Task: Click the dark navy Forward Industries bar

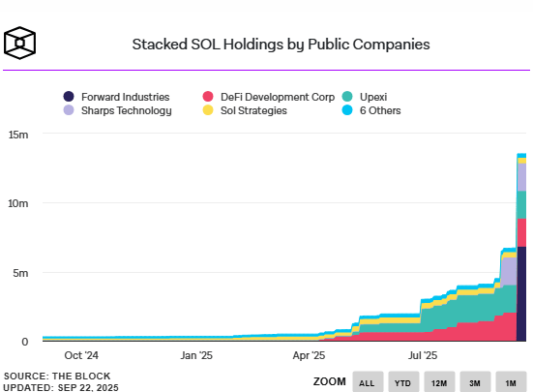Action: tap(521, 293)
